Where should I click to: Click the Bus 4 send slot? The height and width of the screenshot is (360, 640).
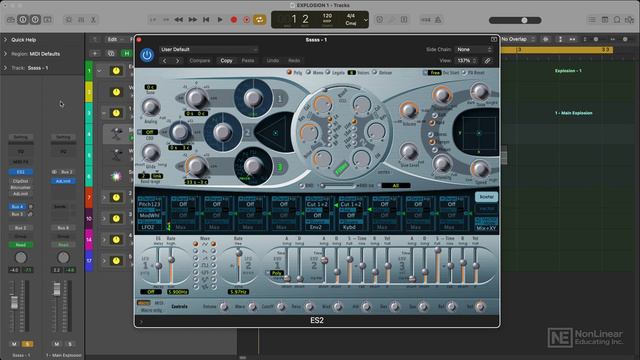[x=18, y=207]
